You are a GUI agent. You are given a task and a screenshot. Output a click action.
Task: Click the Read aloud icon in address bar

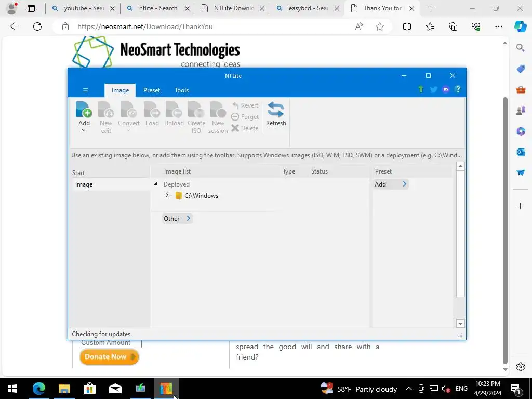tap(359, 26)
